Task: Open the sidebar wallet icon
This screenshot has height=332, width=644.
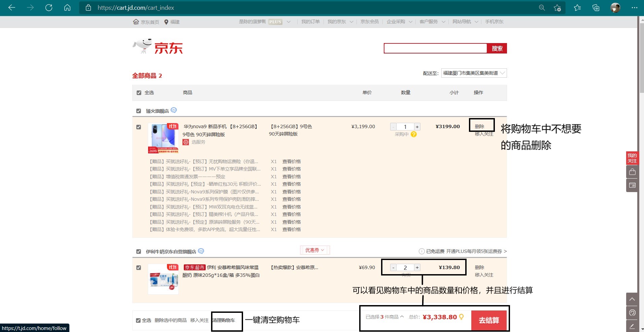Action: point(632,185)
